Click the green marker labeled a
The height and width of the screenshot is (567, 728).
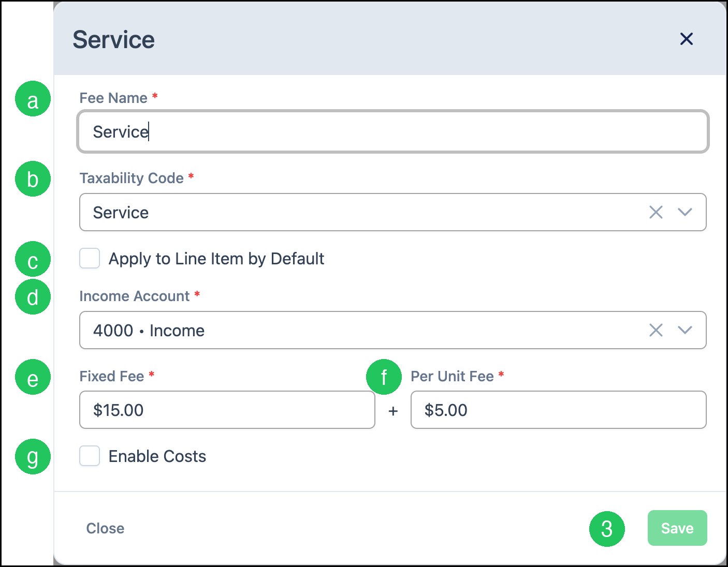(33, 99)
